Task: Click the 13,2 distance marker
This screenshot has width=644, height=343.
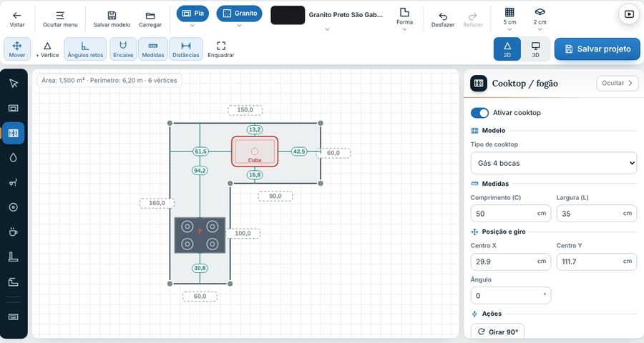Action: tap(255, 129)
